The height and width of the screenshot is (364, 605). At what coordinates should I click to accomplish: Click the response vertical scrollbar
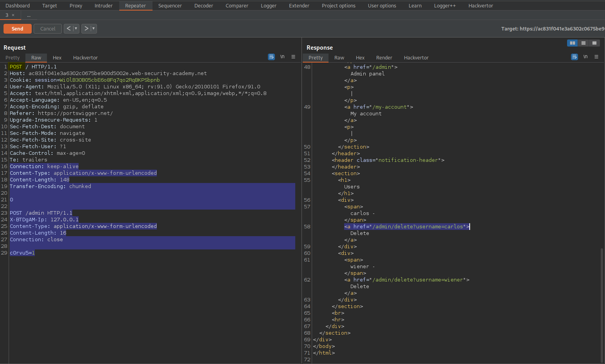tap(602, 305)
